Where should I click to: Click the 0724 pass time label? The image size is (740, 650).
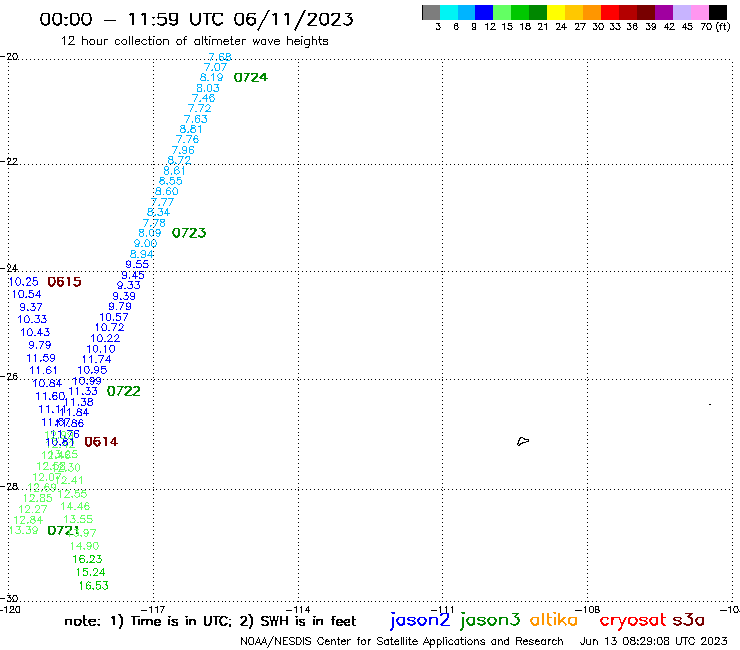pos(251,77)
